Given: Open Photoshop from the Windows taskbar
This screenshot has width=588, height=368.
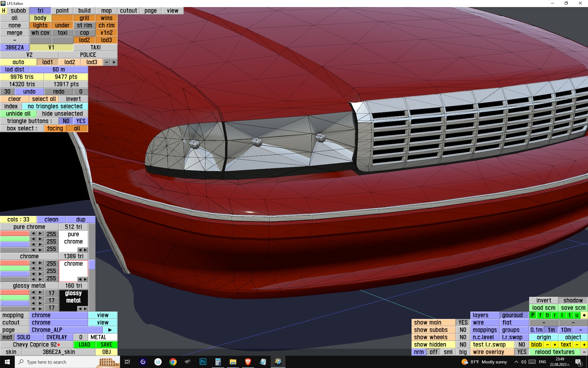Looking at the screenshot, I should (203, 362).
